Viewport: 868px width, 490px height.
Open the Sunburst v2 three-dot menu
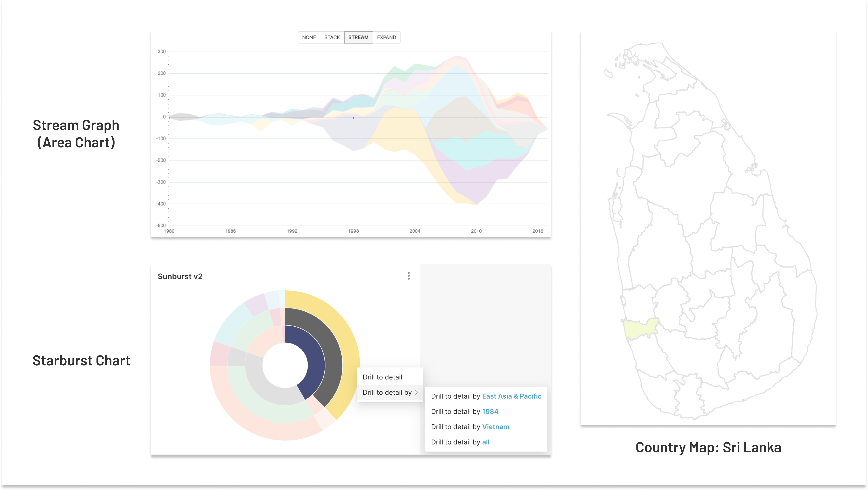(408, 276)
